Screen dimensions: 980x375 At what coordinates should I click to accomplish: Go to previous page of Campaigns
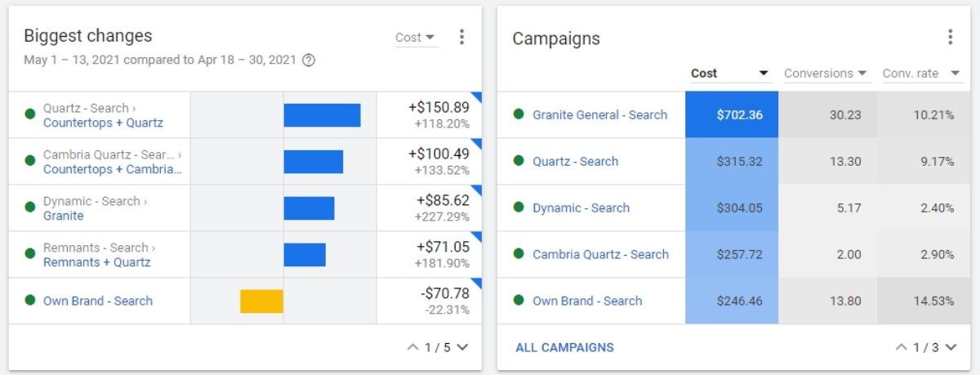click(902, 347)
